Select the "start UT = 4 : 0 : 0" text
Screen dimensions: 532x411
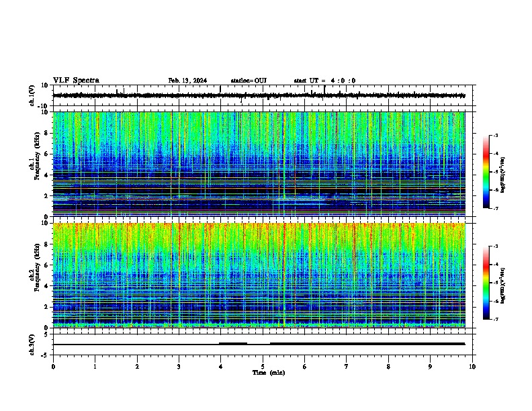coord(324,81)
